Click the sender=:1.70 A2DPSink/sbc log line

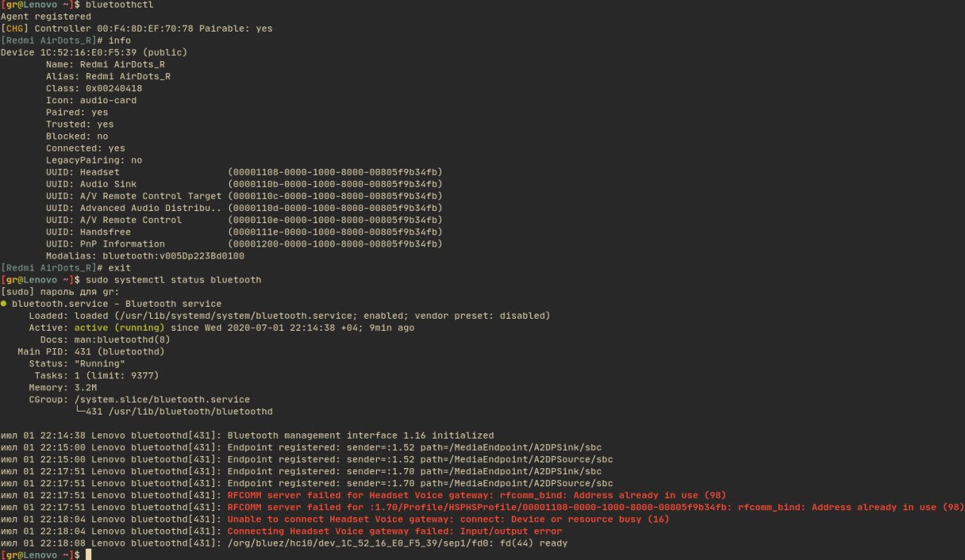[x=302, y=471]
